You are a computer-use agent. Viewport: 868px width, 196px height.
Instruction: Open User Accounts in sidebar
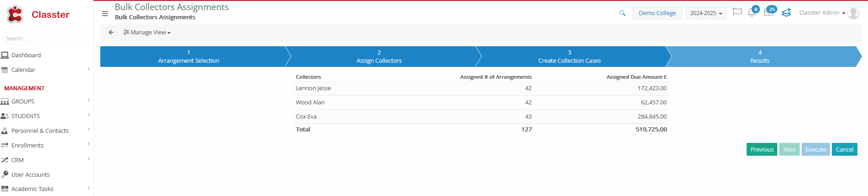tap(30, 175)
